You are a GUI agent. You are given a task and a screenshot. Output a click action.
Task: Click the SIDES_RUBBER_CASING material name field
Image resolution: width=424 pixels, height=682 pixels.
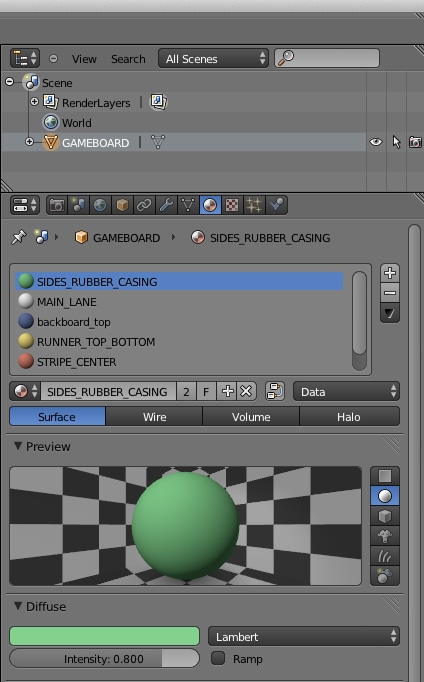[x=108, y=391]
